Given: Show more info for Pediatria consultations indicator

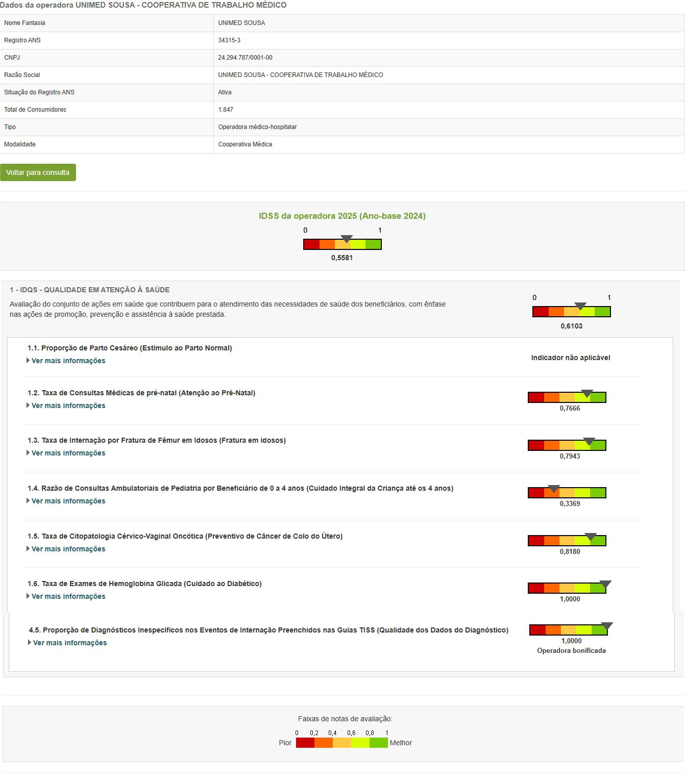Looking at the screenshot, I should click(68, 501).
